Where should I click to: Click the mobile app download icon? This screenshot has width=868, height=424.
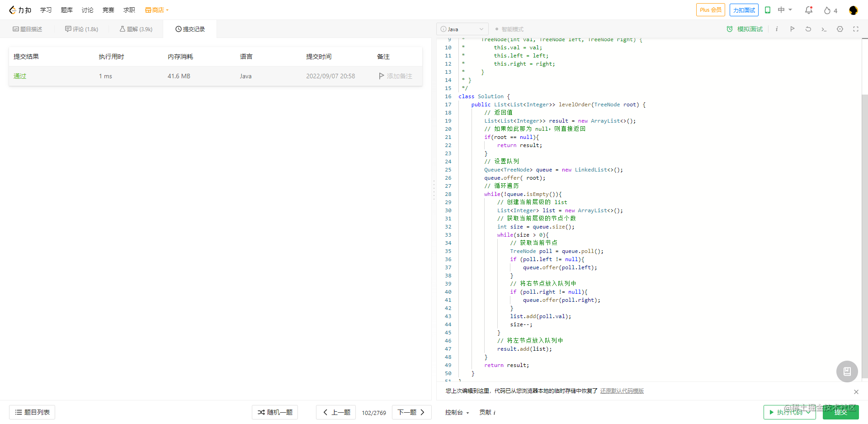[x=768, y=10]
